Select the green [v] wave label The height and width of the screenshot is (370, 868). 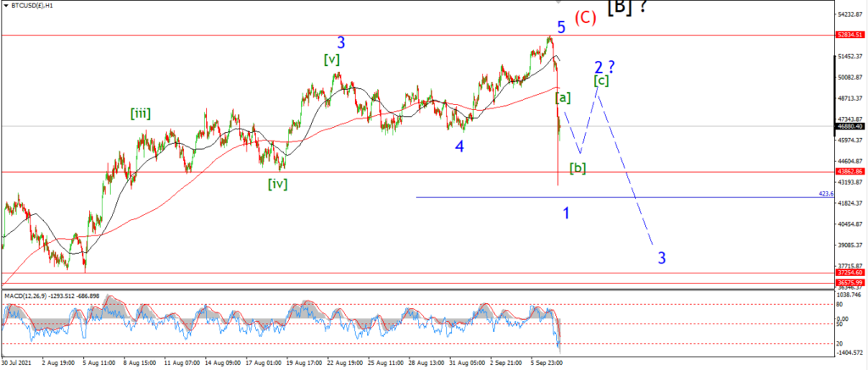point(332,58)
